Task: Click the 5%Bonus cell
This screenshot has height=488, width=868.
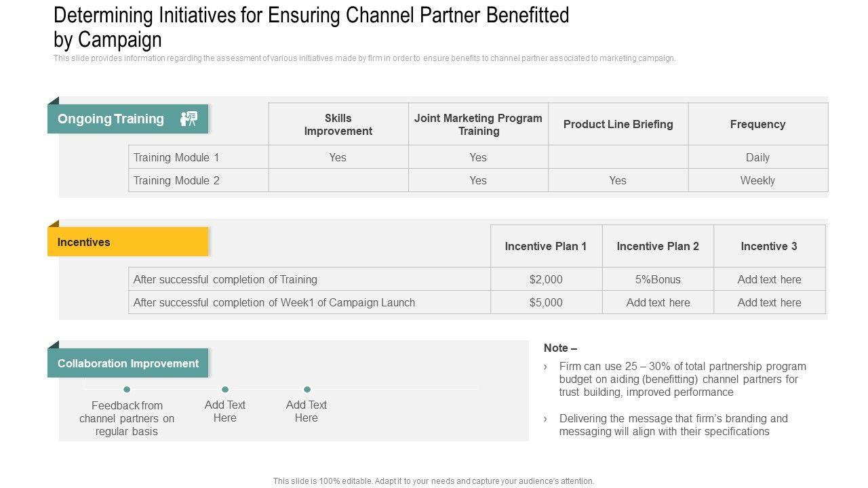Action: click(658, 279)
